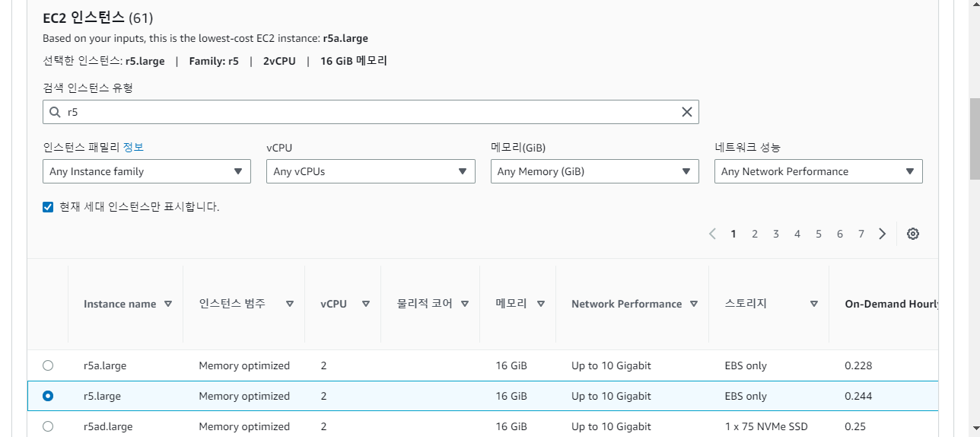Screen dimensions: 980x437
Task: Sort by 메모리 column arrow
Action: pos(540,304)
